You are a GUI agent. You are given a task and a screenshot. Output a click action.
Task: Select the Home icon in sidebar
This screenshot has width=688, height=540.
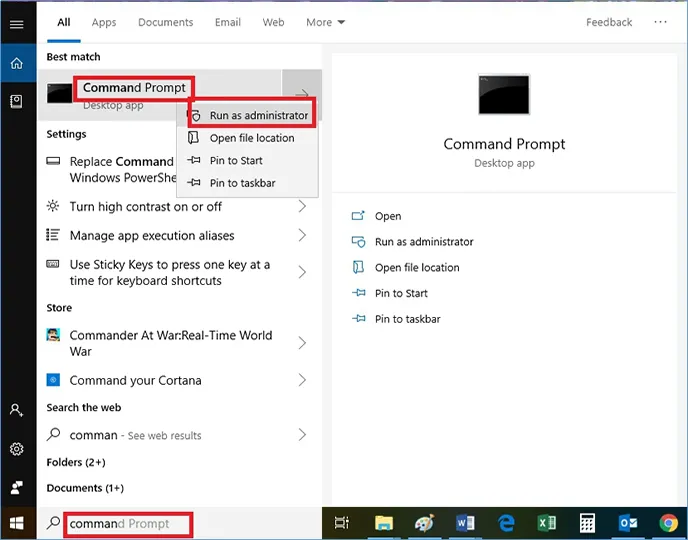[17, 64]
